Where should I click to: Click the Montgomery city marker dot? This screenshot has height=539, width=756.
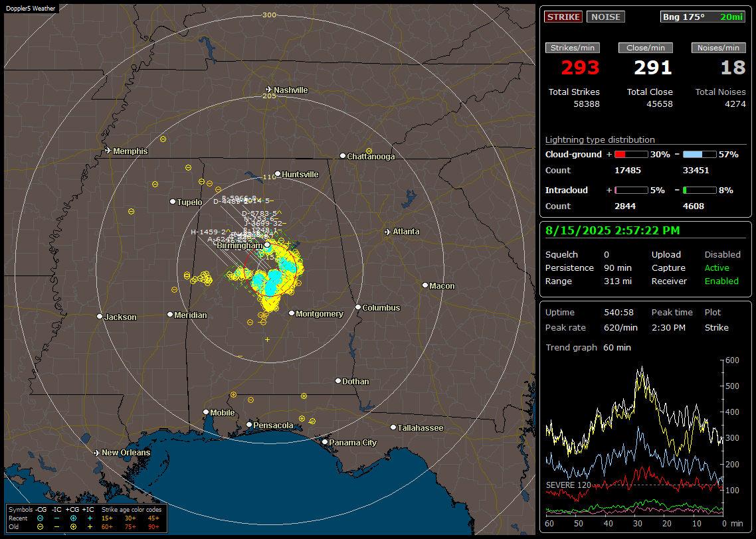point(292,313)
